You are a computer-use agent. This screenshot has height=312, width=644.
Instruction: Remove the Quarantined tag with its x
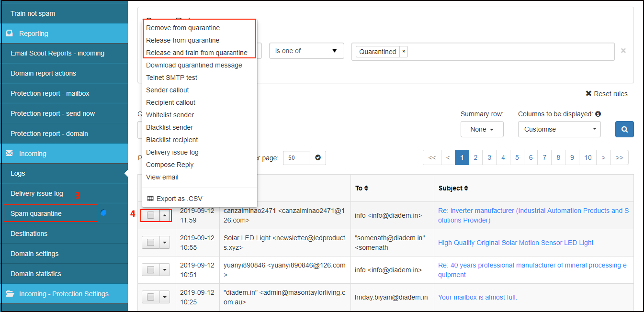click(403, 52)
